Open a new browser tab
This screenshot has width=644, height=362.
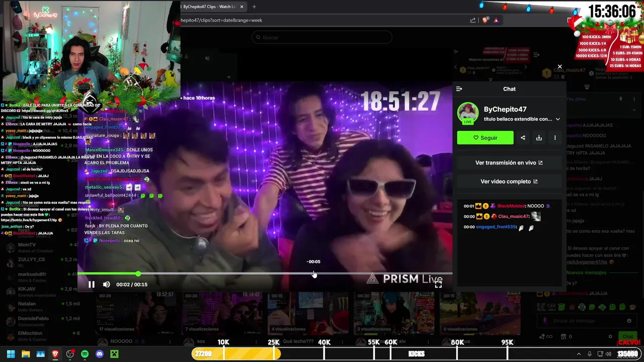pos(254,7)
